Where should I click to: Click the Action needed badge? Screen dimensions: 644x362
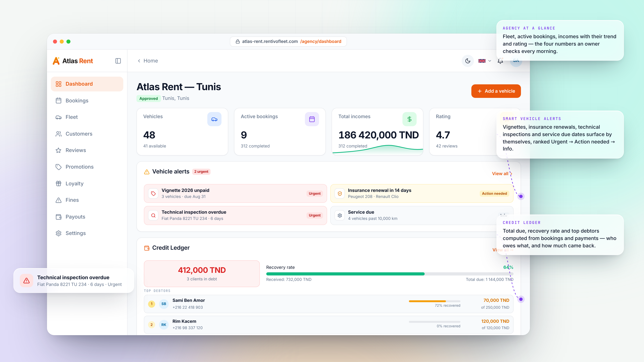click(494, 194)
